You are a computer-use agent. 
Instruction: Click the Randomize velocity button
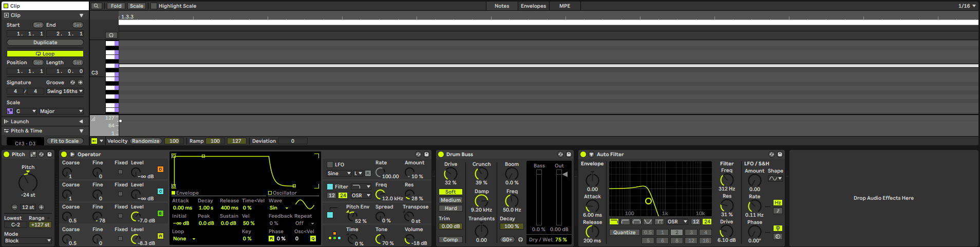146,141
